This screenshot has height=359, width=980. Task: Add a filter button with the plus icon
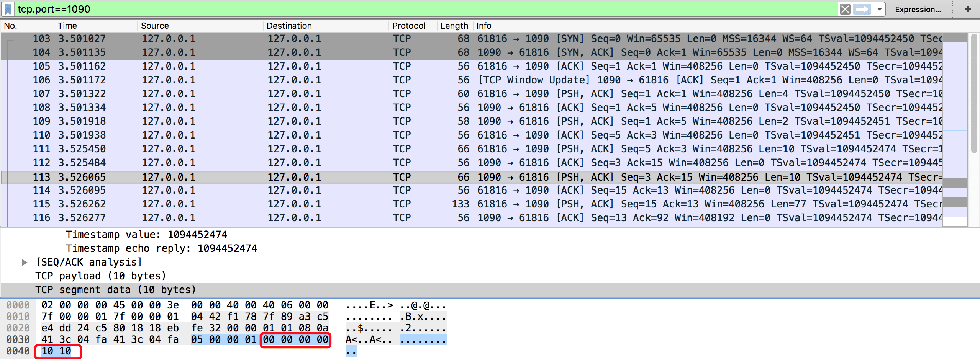(x=968, y=9)
